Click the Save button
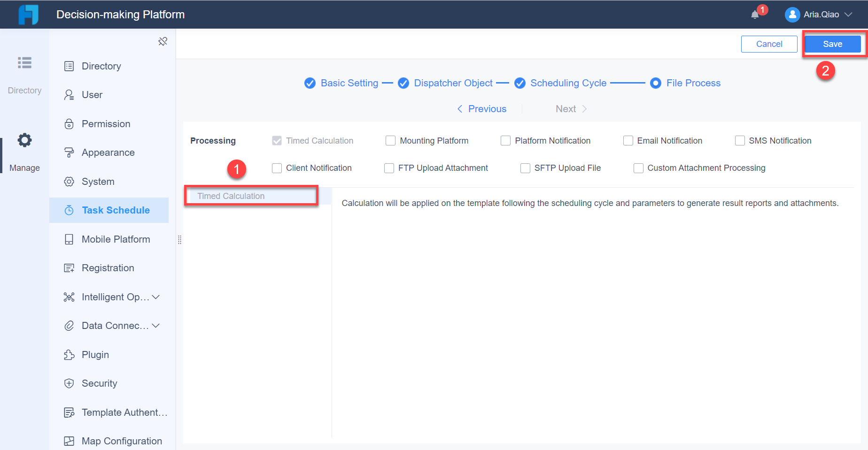Screen dimensions: 868x450 pos(833,44)
